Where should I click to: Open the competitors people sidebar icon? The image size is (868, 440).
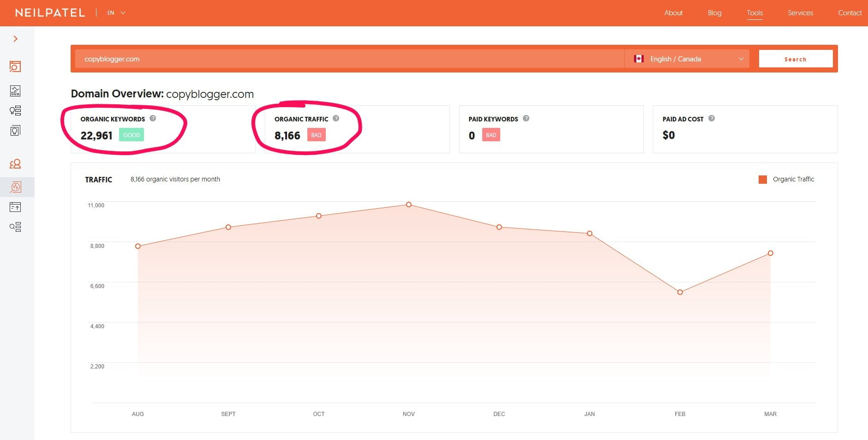tap(15, 164)
